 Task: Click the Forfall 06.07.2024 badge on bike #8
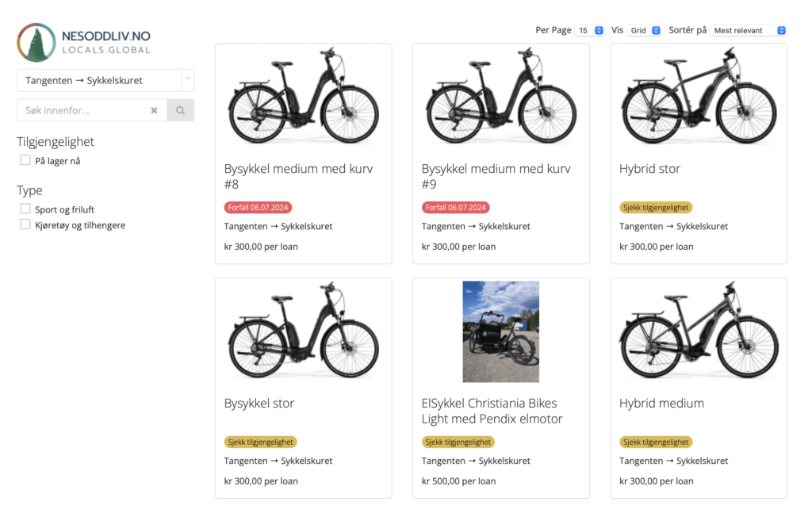coord(258,208)
